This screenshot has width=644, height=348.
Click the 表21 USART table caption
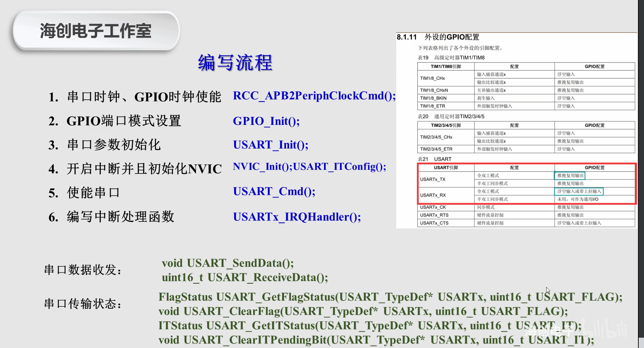click(x=434, y=159)
